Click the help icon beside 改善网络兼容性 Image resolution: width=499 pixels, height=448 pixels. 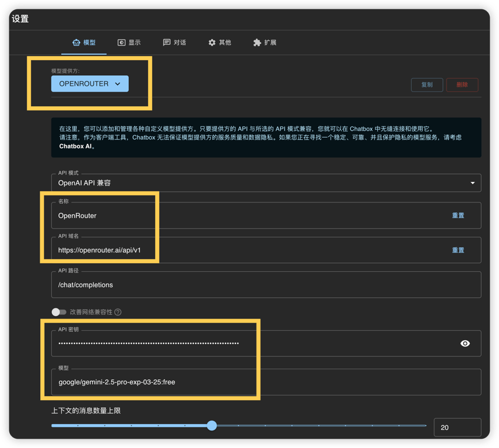point(118,312)
